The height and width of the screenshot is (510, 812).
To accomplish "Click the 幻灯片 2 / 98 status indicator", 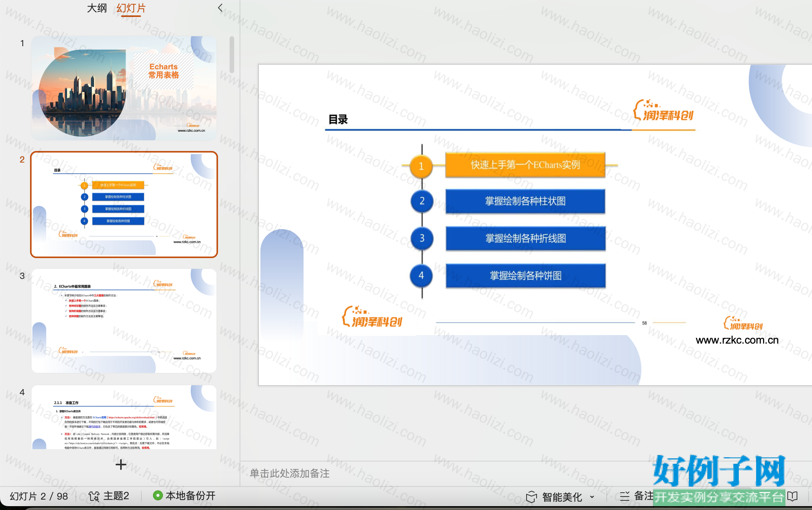I will 39,496.
